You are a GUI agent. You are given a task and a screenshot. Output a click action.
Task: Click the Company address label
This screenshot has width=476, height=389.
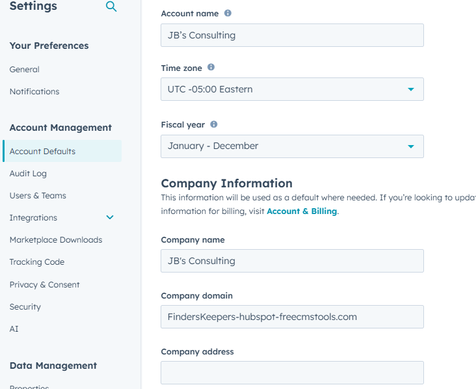[197, 352]
